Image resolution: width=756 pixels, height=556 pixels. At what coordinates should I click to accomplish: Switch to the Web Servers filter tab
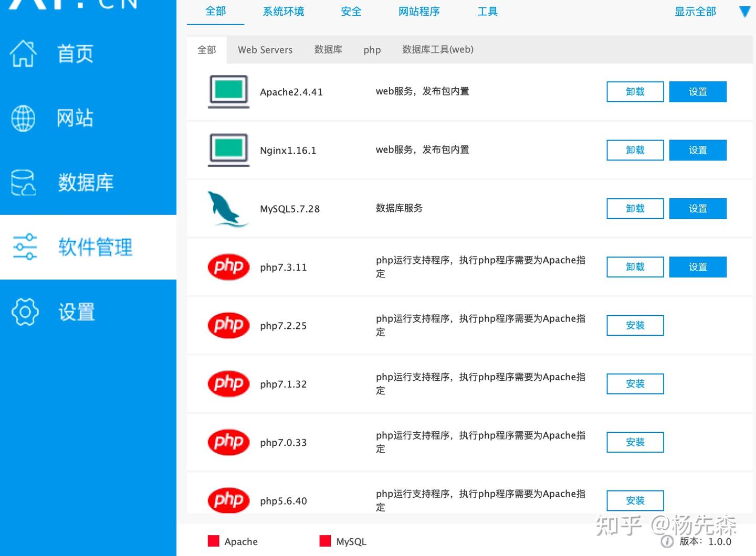pos(265,49)
